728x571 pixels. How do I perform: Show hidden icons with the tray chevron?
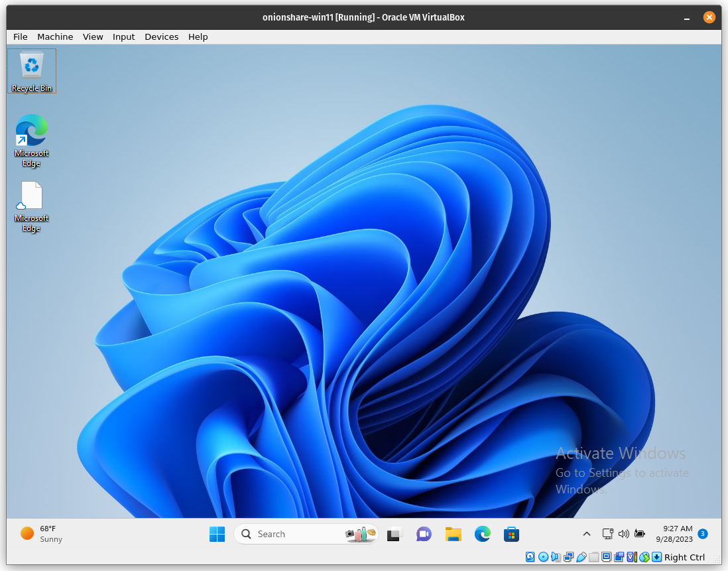(587, 533)
